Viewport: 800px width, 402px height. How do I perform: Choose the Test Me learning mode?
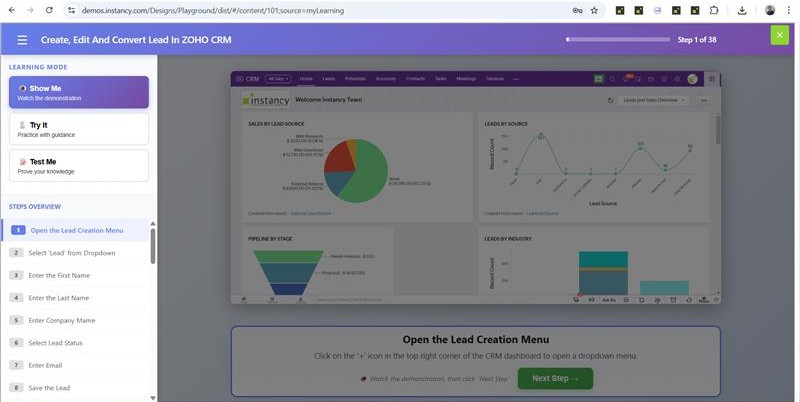coord(78,165)
